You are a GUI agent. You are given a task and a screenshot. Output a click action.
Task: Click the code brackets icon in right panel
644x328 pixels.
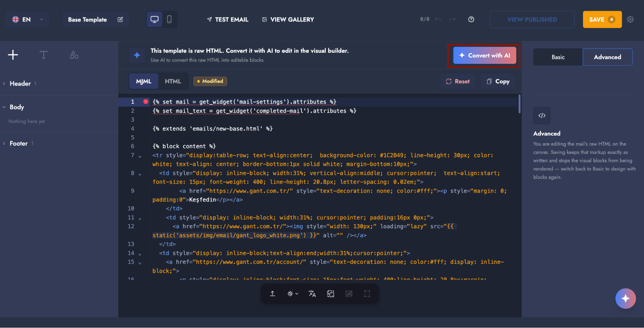coord(542,115)
